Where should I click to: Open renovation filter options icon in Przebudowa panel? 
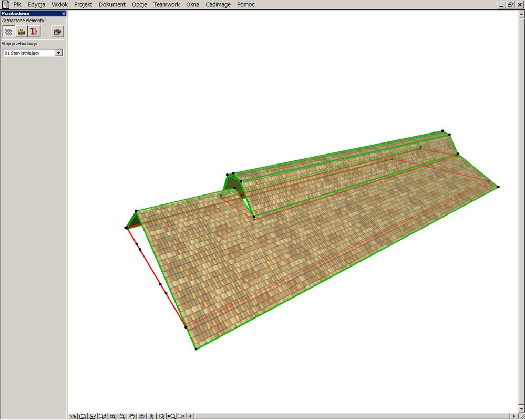click(57, 32)
